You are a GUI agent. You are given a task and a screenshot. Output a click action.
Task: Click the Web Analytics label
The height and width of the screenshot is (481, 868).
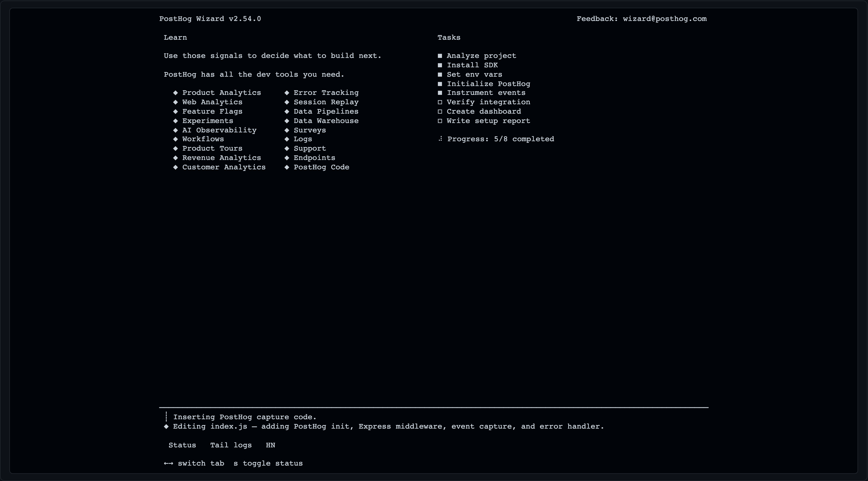point(212,102)
